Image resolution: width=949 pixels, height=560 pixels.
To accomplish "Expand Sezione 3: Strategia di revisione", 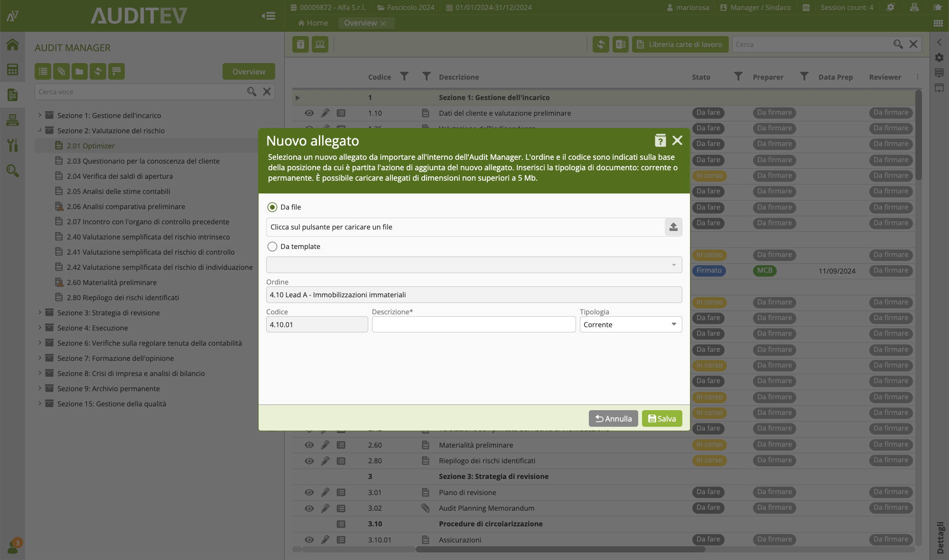I will coord(40,312).
